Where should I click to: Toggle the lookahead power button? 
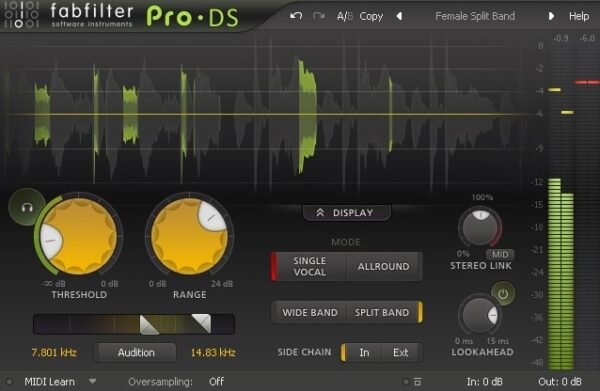click(x=503, y=294)
